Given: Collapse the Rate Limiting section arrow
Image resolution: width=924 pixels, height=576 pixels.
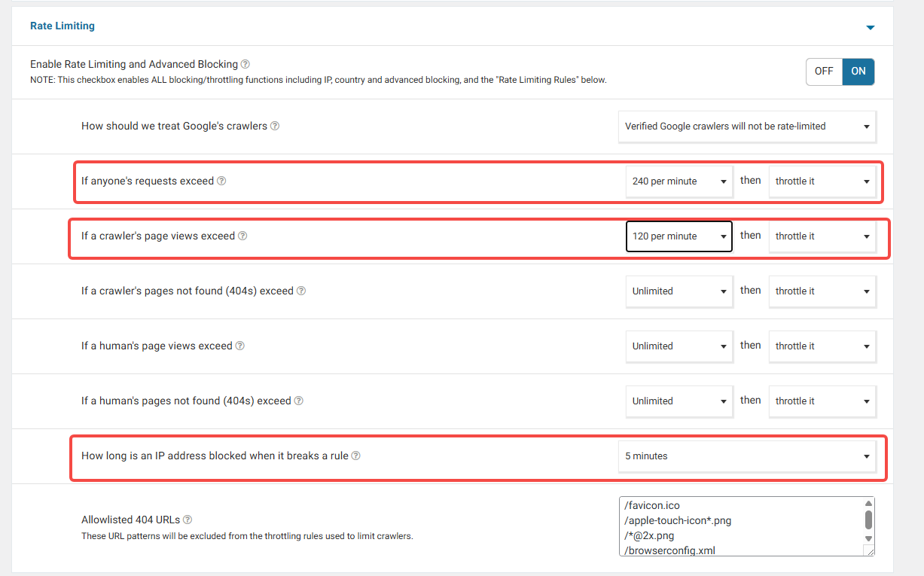Looking at the screenshot, I should coord(871,28).
